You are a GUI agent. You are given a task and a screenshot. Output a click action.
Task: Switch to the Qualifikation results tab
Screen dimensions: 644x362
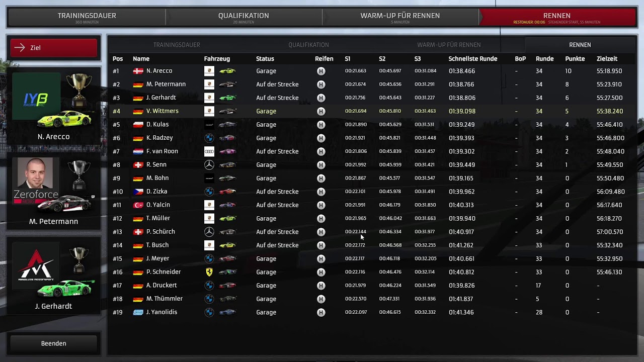(308, 45)
